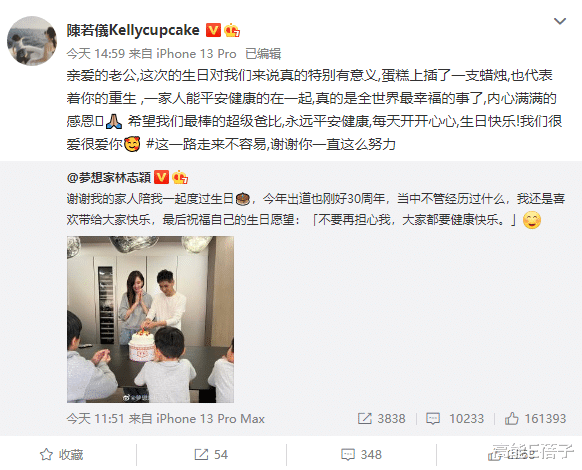This screenshot has width=582, height=470.
Task: Click the iPhone 13 Pro Max source link
Action: click(210, 419)
